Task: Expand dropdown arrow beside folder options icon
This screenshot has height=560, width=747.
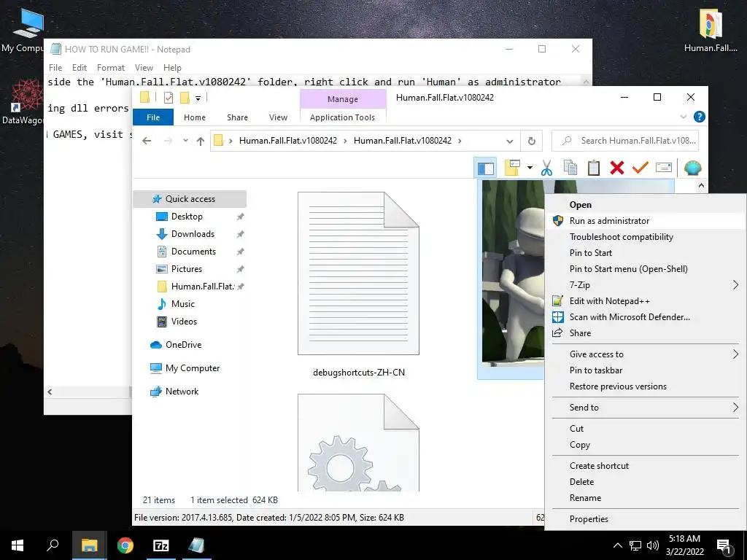Action: point(530,168)
